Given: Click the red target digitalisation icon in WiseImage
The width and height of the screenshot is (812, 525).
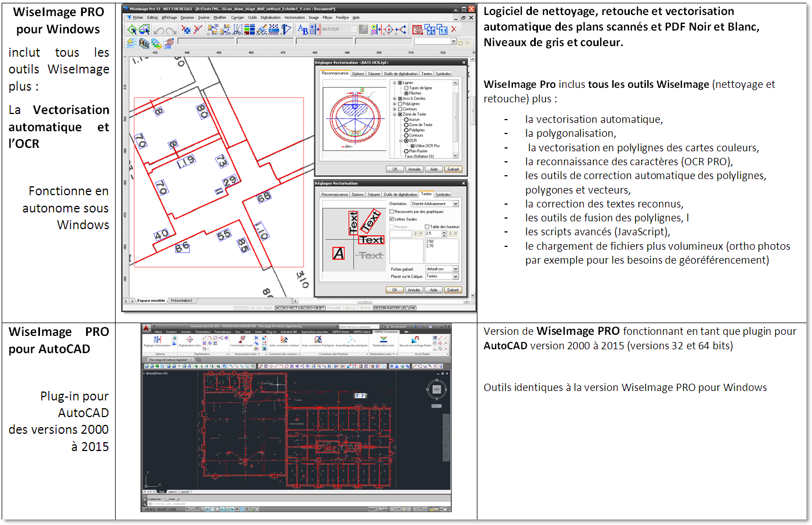Looking at the screenshot, I should [389, 29].
